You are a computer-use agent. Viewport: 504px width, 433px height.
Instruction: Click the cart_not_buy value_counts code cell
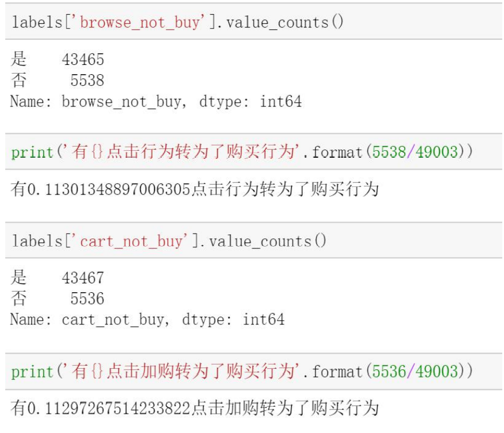(254, 240)
